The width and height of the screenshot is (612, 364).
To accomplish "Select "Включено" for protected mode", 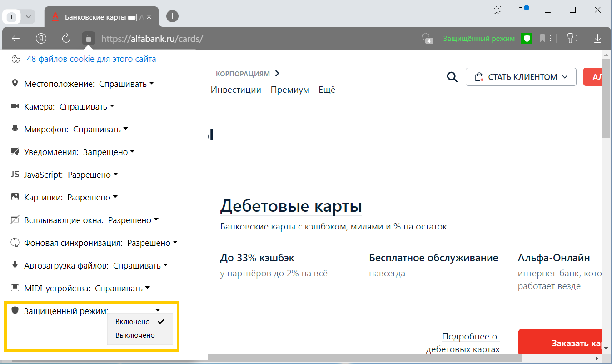I will [x=133, y=322].
